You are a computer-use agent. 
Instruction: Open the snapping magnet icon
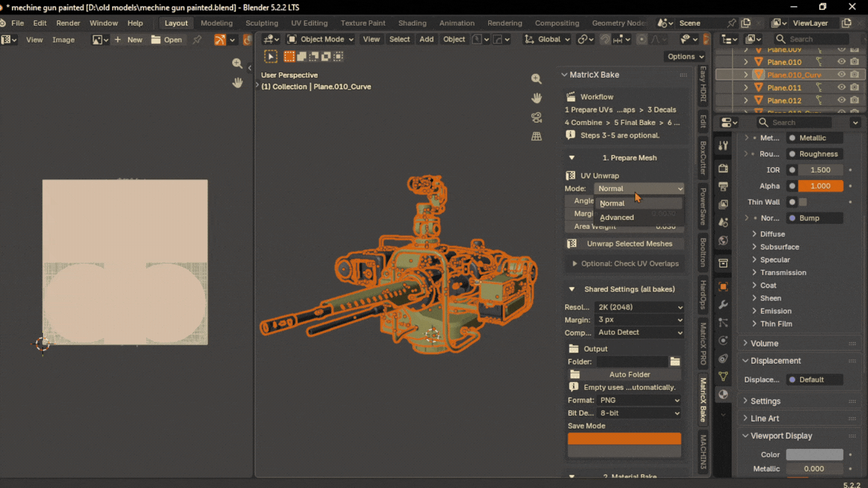(x=605, y=39)
